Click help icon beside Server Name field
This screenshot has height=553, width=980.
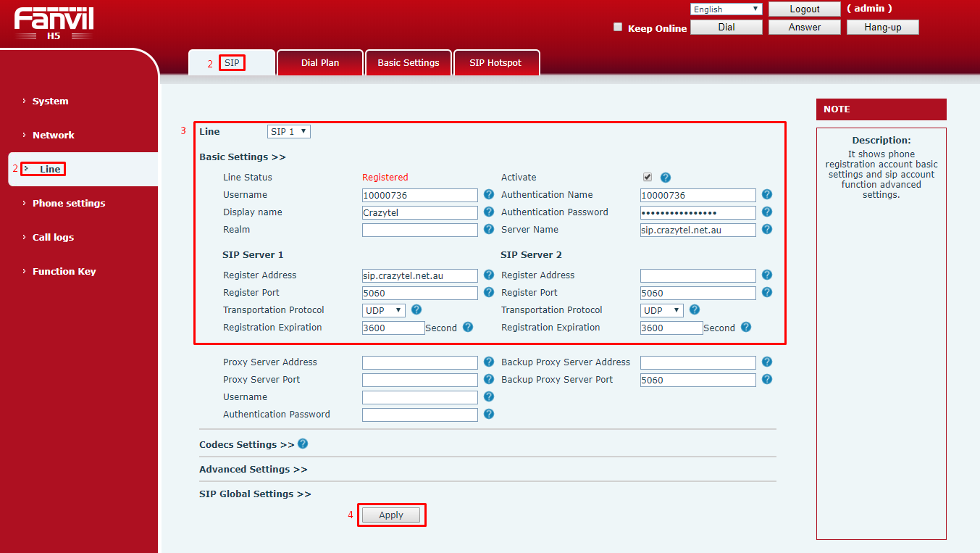pyautogui.click(x=767, y=230)
